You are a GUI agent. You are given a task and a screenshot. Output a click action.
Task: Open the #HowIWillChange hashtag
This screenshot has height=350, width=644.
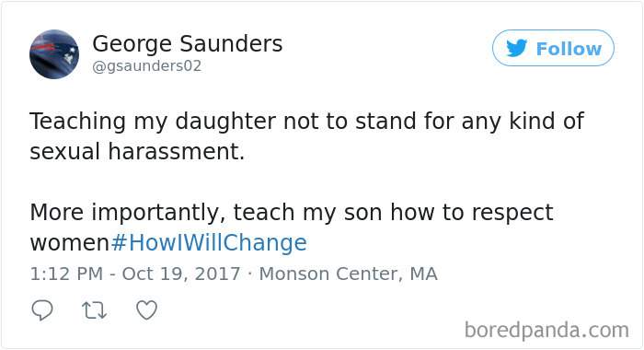(209, 242)
